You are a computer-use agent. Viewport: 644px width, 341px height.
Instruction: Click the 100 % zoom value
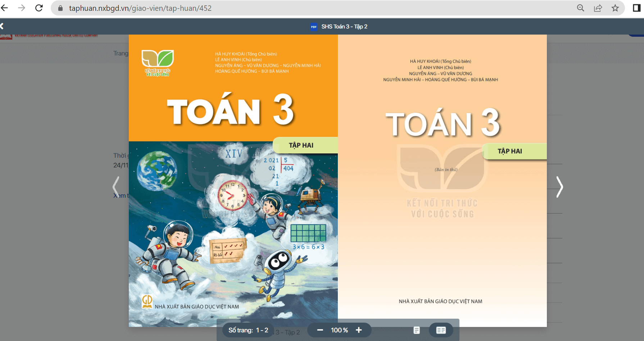coord(339,330)
